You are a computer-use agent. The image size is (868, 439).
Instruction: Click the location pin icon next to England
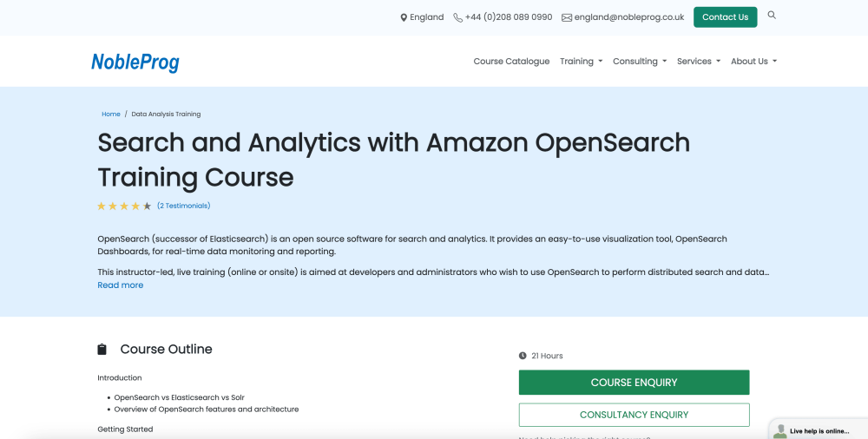point(404,17)
